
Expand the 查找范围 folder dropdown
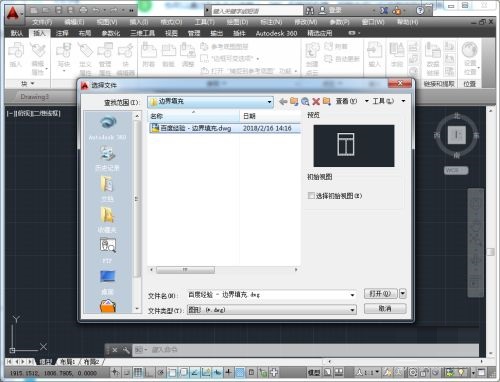coord(269,102)
